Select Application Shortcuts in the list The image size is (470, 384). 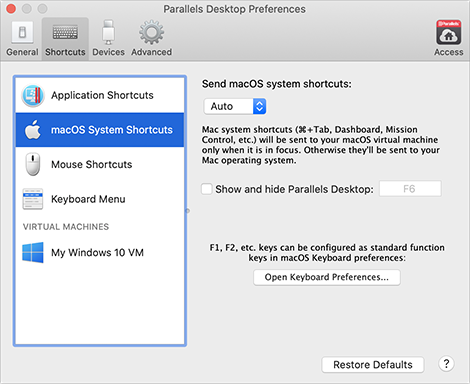100,95
